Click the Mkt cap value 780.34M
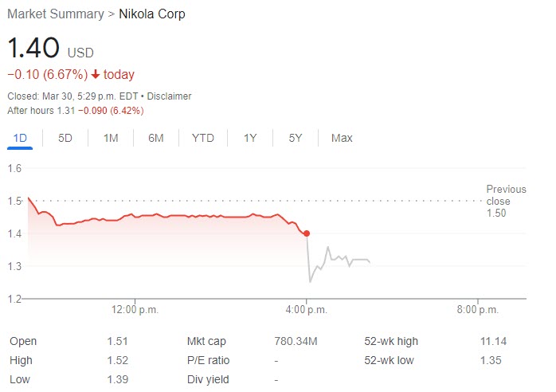Image resolution: width=556 pixels, height=392 pixels. pyautogui.click(x=296, y=342)
